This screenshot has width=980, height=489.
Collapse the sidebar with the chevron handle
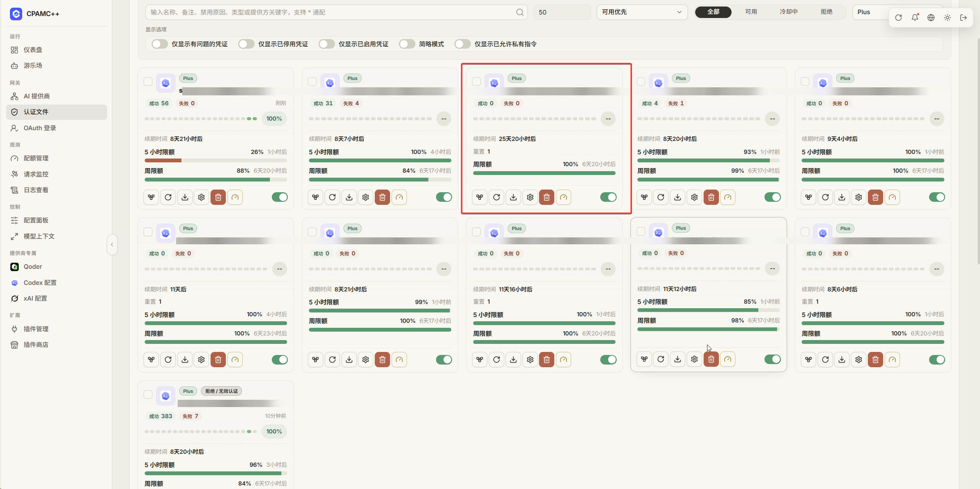tap(112, 245)
